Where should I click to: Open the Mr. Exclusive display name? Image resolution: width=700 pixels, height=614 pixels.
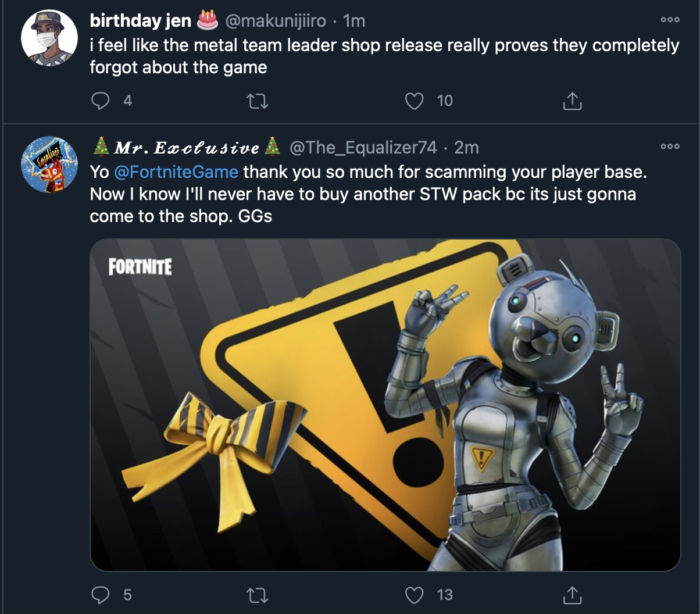tap(187, 148)
